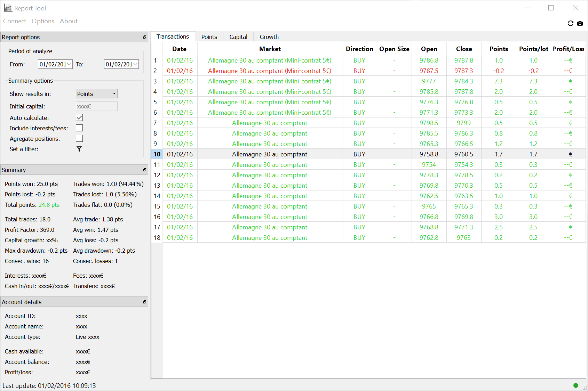Select transaction row number 10
The height and width of the screenshot is (391, 588).
(x=157, y=154)
